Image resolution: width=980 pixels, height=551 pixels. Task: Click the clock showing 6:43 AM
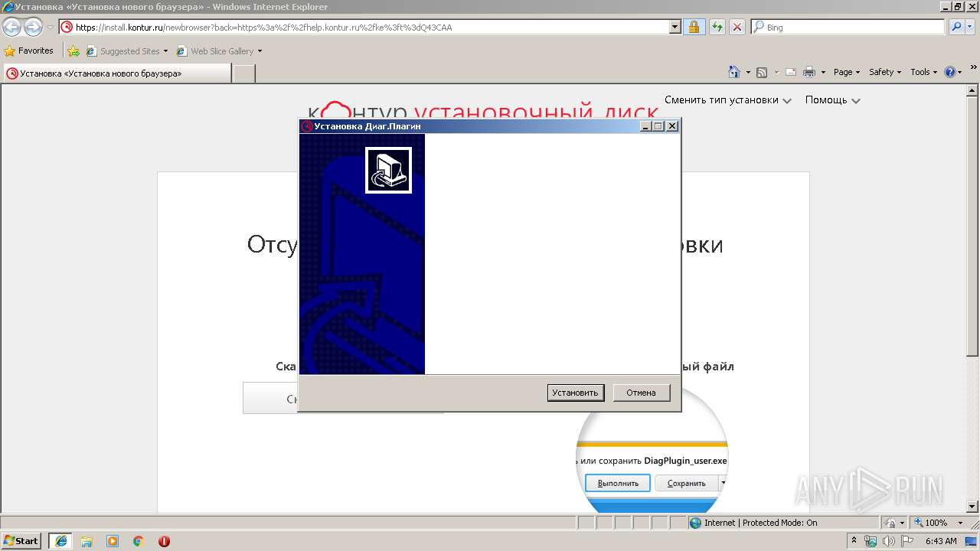[x=941, y=541]
